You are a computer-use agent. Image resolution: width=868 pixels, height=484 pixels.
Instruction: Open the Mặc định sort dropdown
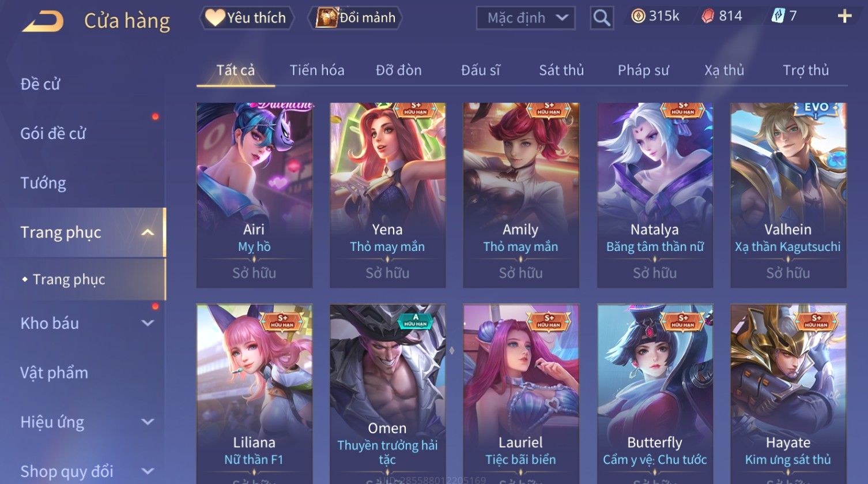[x=526, y=18]
